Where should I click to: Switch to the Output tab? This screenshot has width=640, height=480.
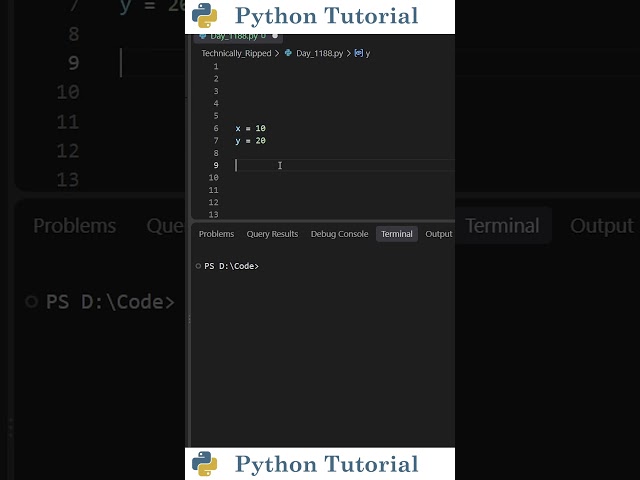pos(439,234)
